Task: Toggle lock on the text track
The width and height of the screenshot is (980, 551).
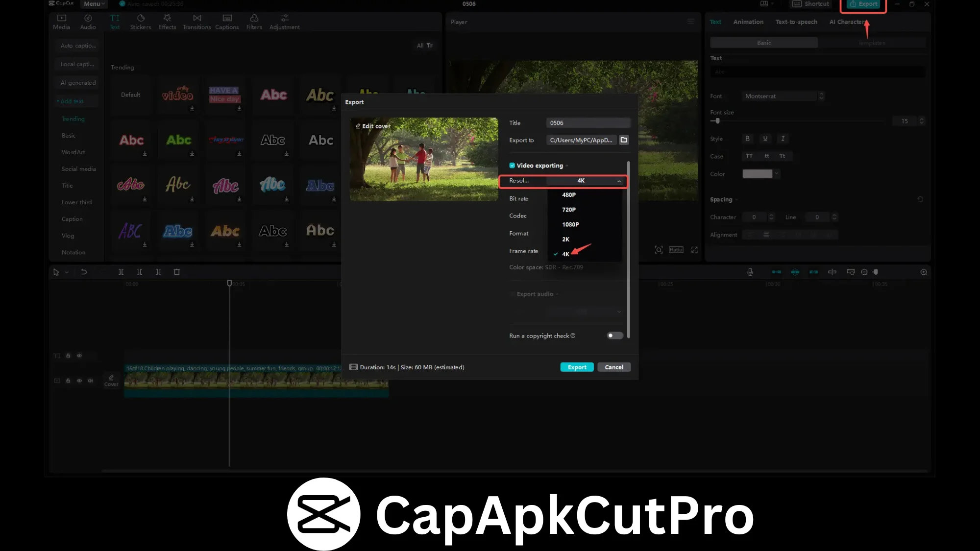Action: (68, 356)
